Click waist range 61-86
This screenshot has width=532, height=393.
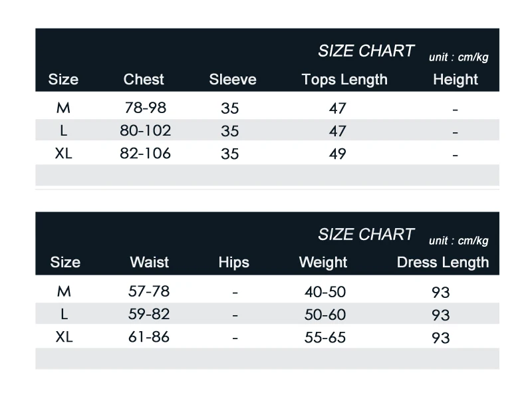(x=149, y=337)
